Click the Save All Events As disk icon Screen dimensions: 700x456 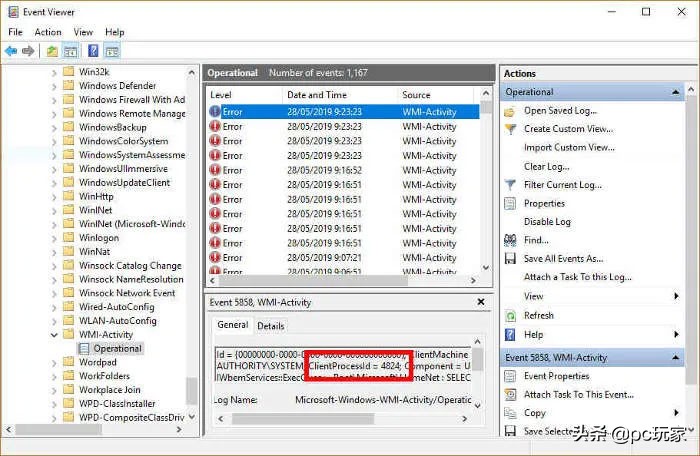pyautogui.click(x=511, y=259)
